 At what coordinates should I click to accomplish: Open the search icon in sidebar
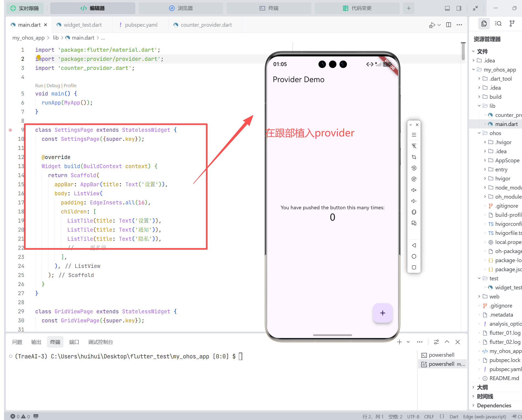[498, 24]
